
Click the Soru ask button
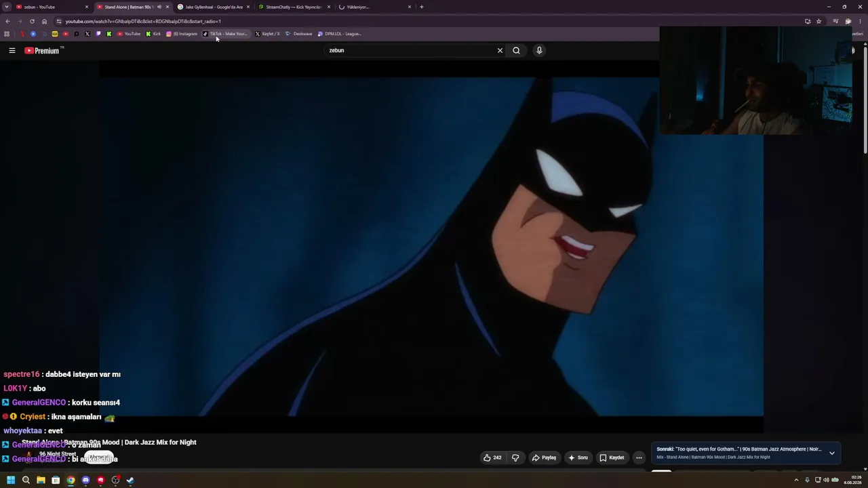tap(578, 457)
